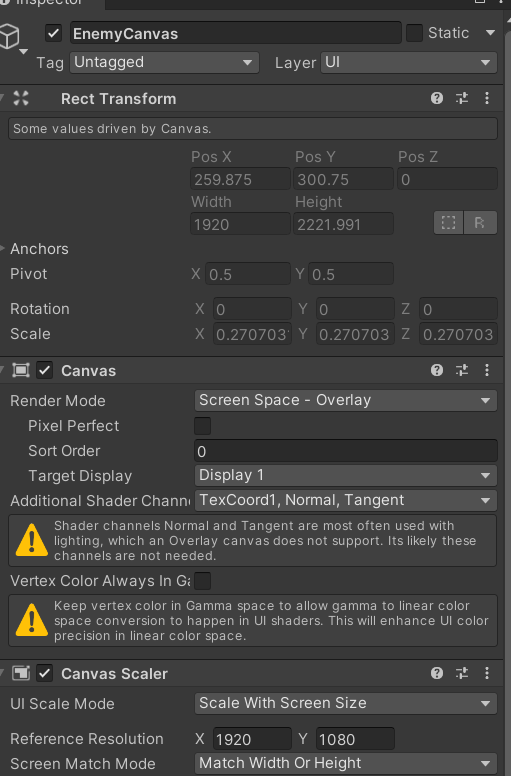Click the GameObject cube icon
Viewport: 511px width, 776px height.
click(x=9, y=36)
